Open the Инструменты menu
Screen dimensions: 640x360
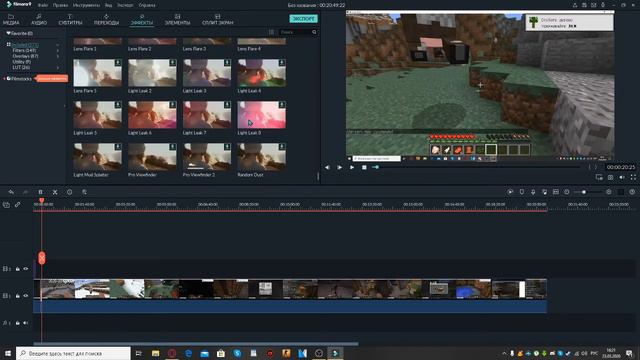click(86, 5)
